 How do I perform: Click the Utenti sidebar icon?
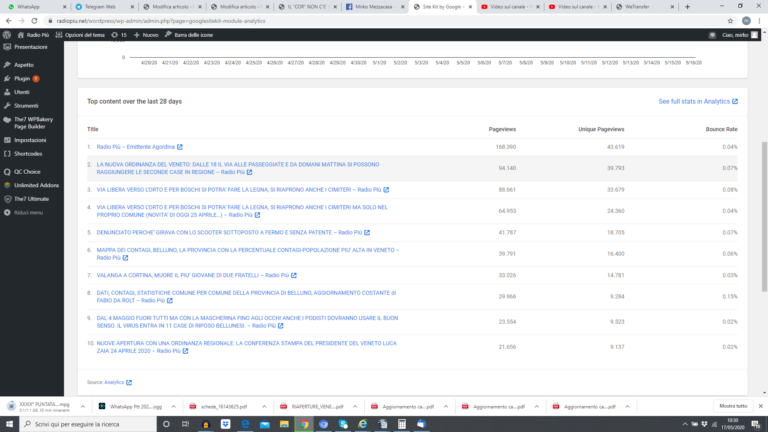click(6, 91)
